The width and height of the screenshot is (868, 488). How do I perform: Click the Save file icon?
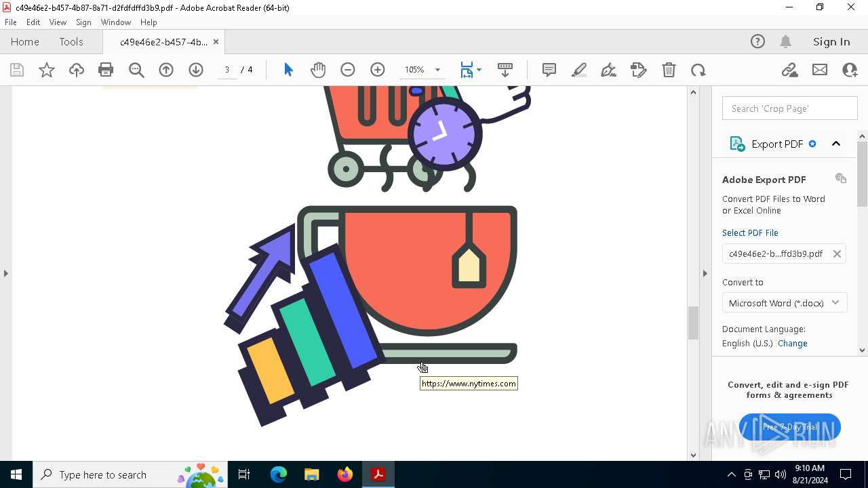click(x=17, y=70)
